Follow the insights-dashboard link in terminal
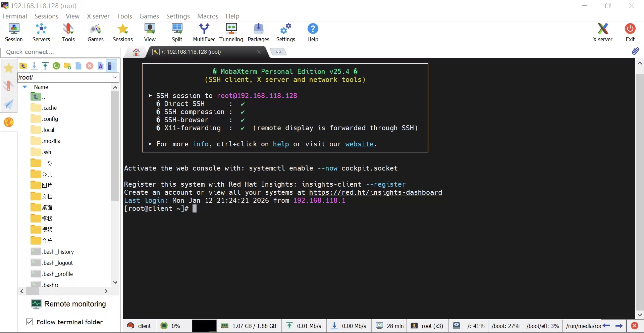The width and height of the screenshot is (644, 333). tap(375, 192)
